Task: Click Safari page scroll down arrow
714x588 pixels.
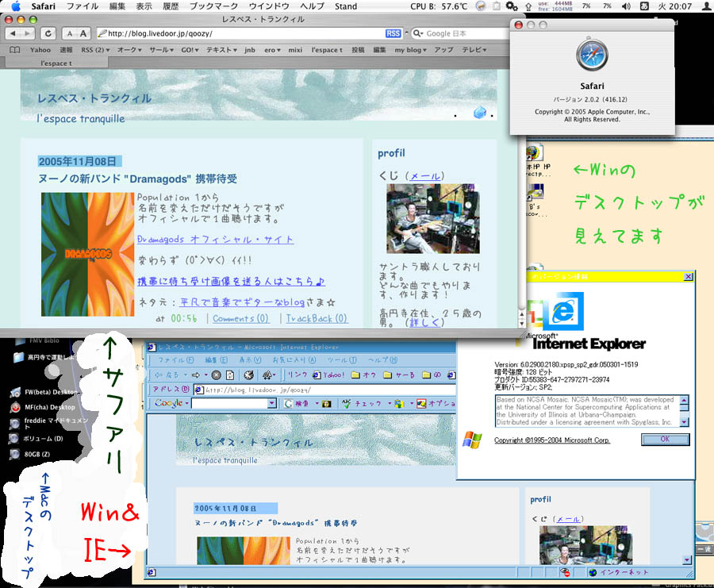Action: [x=522, y=323]
